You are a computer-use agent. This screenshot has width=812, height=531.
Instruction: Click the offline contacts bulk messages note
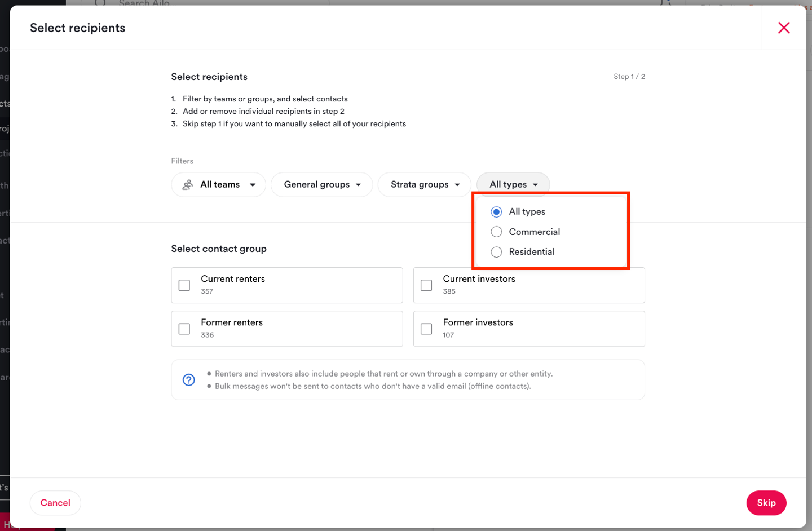point(373,386)
